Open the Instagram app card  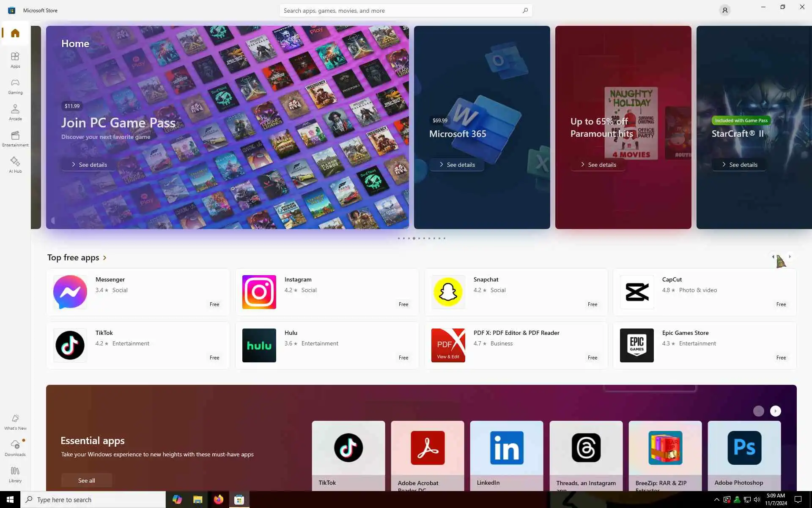[x=326, y=292]
